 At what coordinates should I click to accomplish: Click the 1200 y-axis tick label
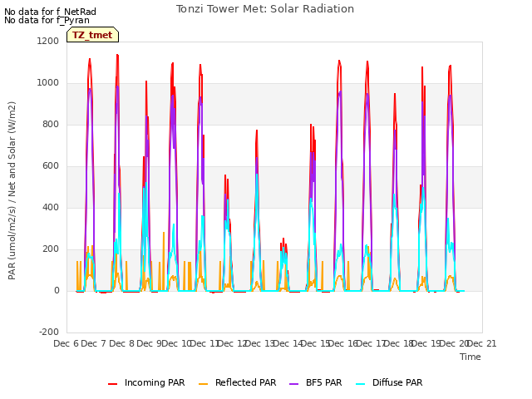point(48,41)
